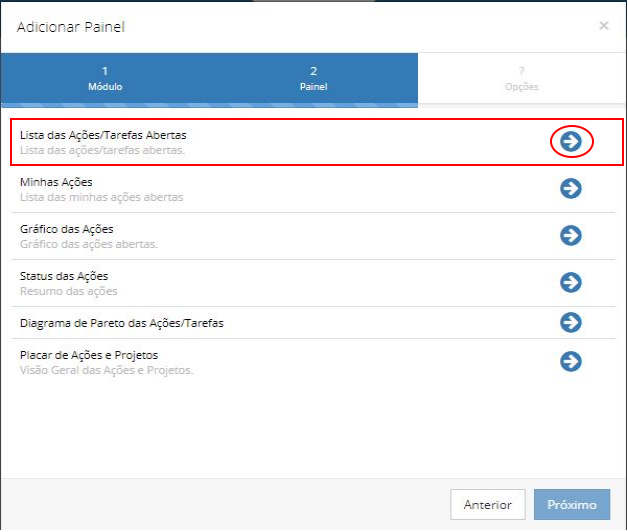628x532 pixels.
Task: Click description 'Visão Geral das Ações e Projetos.'
Action: pyautogui.click(x=107, y=370)
